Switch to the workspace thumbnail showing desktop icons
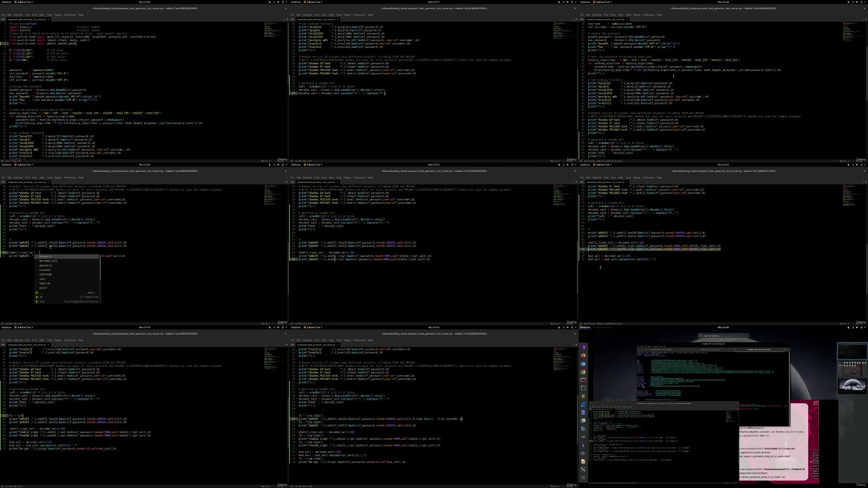The height and width of the screenshot is (488, 868). pos(853,369)
